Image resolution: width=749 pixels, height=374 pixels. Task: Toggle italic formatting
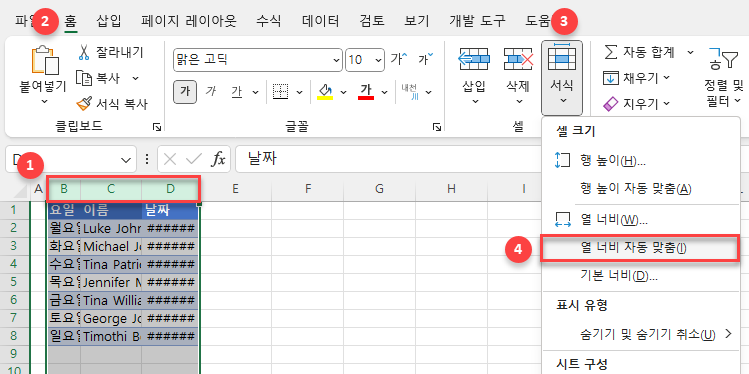pos(211,92)
